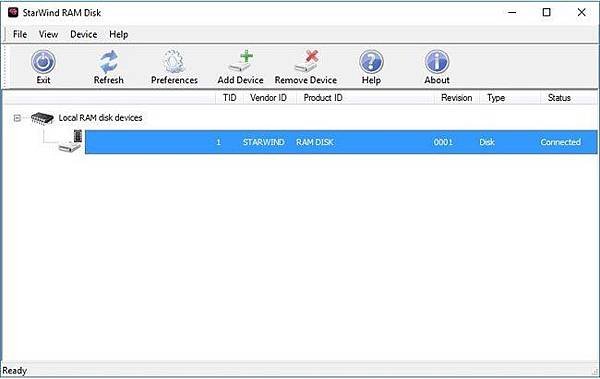Refresh the device list
Viewport: 600px width, 379px height.
[x=109, y=62]
